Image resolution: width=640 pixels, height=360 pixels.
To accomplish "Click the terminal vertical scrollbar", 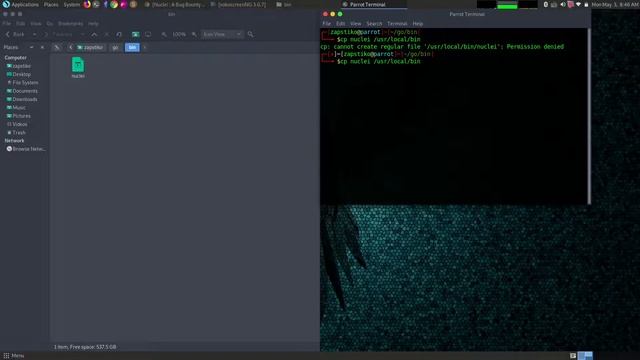I will coord(589,116).
